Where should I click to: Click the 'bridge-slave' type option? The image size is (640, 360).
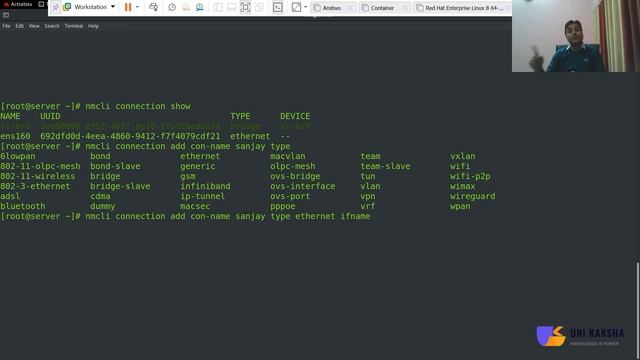click(x=120, y=186)
